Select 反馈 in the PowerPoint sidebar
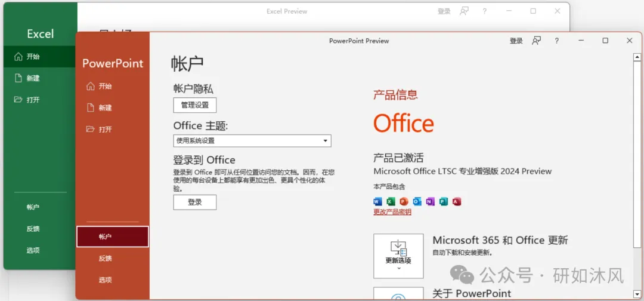 click(x=113, y=258)
